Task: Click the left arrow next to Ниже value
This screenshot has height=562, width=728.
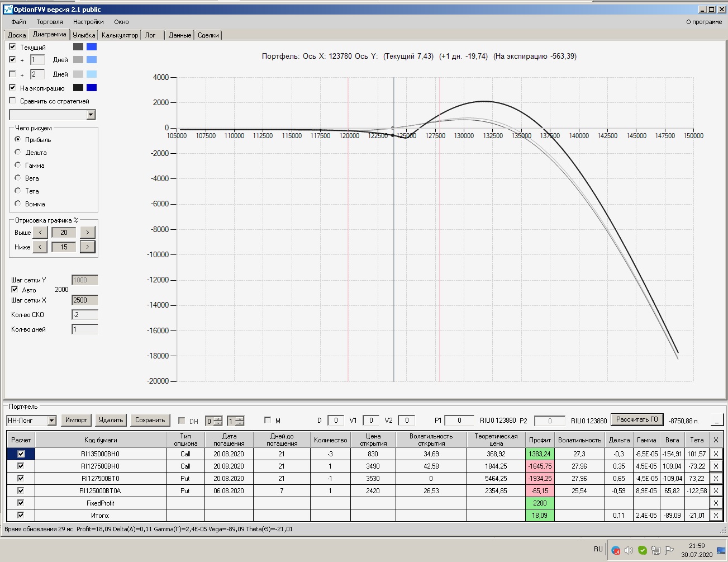Action: (40, 247)
